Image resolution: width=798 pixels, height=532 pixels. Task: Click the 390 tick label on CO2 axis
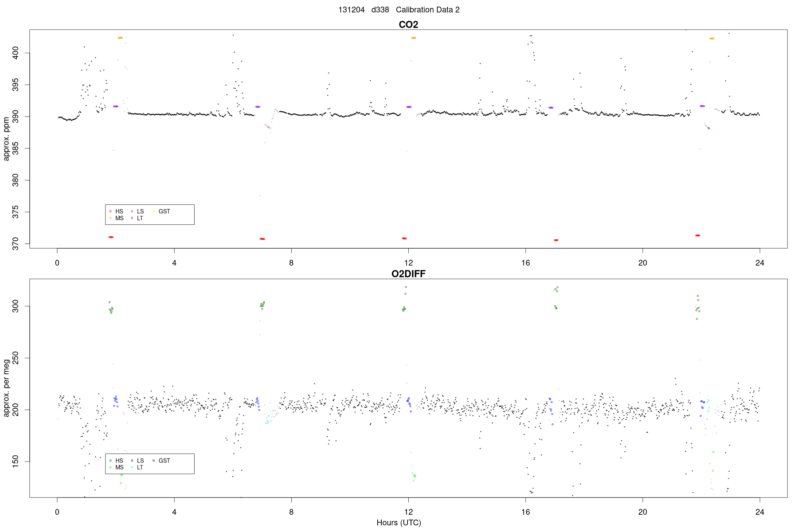16,117
